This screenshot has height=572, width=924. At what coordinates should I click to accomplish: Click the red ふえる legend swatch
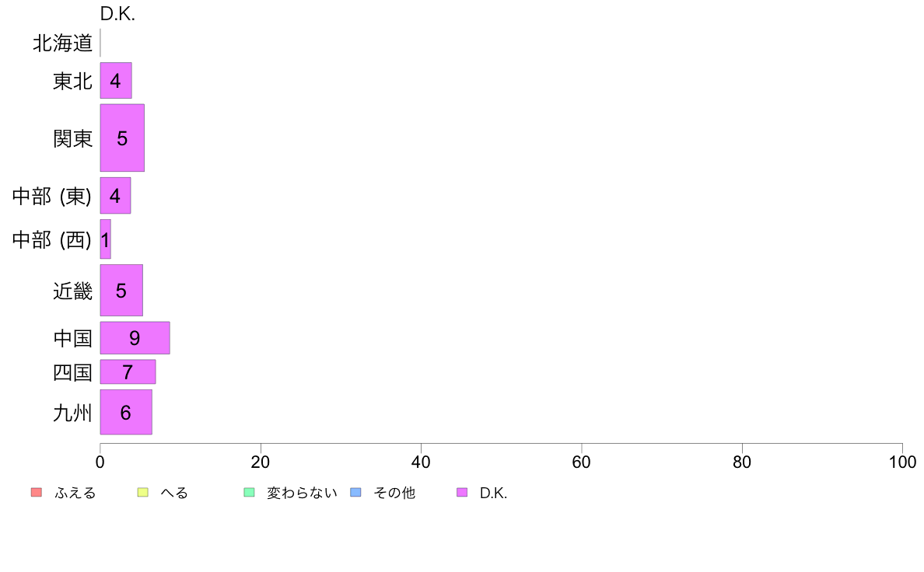[x=37, y=493]
